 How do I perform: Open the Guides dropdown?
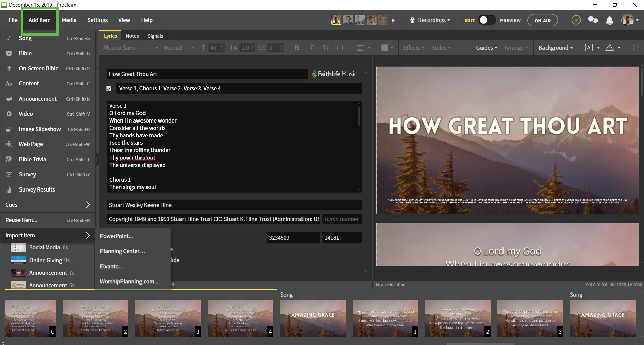point(487,48)
